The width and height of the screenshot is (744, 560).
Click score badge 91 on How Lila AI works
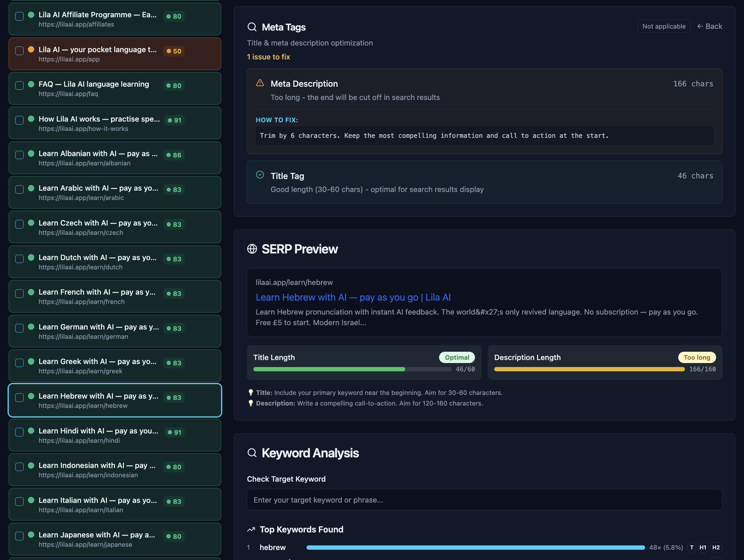tap(175, 121)
